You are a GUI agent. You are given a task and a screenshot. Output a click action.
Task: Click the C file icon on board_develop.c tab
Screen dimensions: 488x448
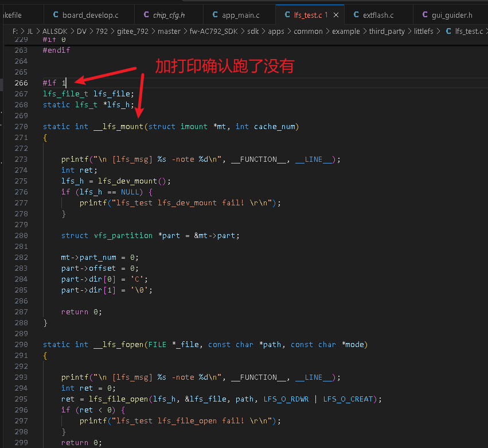(x=56, y=15)
